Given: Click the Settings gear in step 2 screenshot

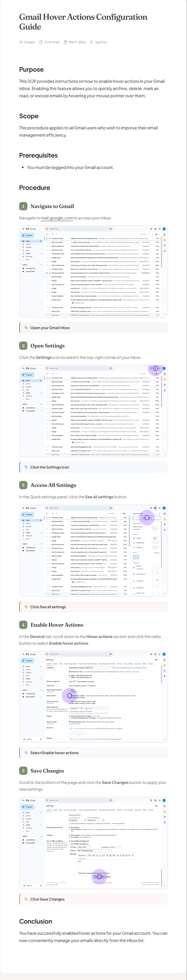Looking at the screenshot, I should tap(155, 368).
